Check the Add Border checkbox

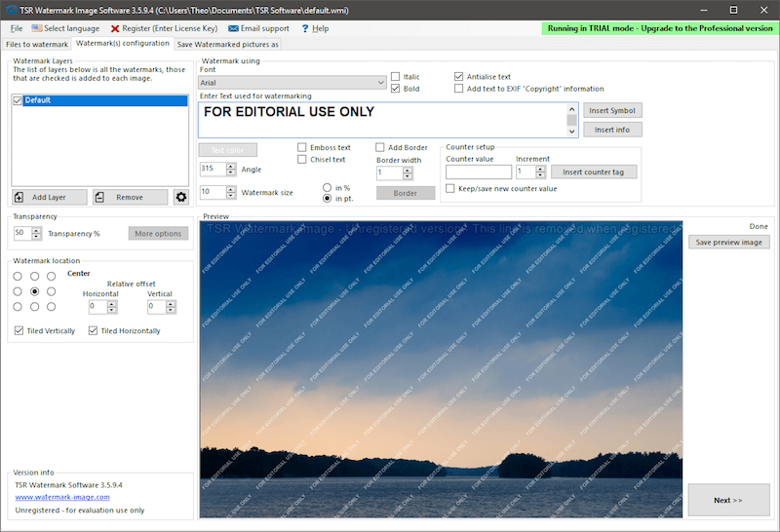coord(380,147)
